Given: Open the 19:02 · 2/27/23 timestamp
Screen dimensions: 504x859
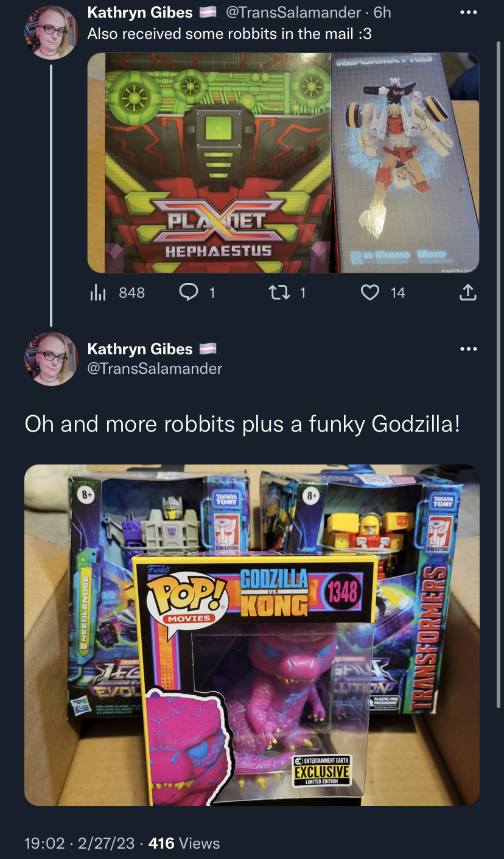Looking at the screenshot, I should (x=81, y=843).
